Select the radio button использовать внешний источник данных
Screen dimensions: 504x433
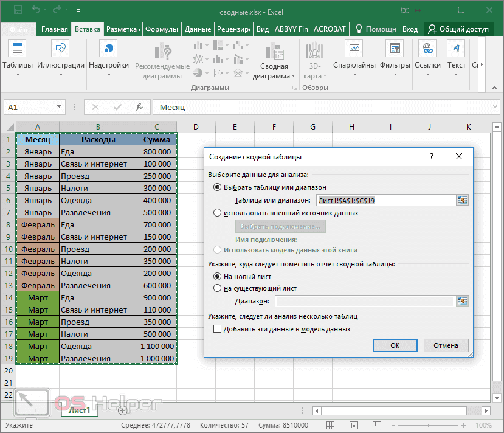point(217,212)
